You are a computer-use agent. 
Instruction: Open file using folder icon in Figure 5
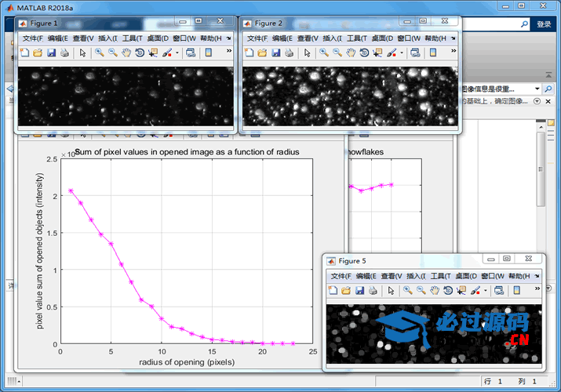pyautogui.click(x=346, y=291)
